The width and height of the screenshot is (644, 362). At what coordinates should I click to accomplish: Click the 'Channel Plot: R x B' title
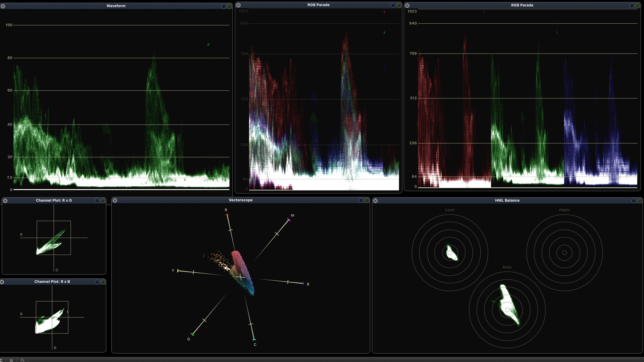pos(52,281)
